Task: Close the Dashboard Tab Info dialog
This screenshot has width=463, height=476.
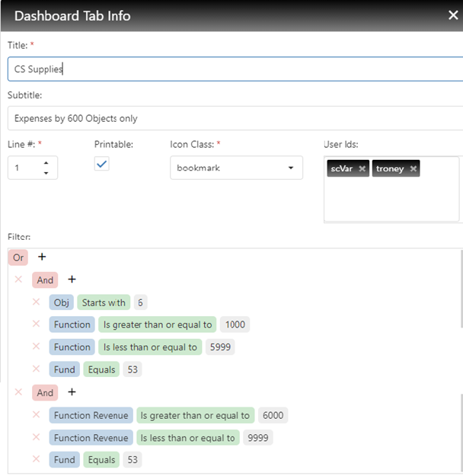Action: pyautogui.click(x=453, y=15)
